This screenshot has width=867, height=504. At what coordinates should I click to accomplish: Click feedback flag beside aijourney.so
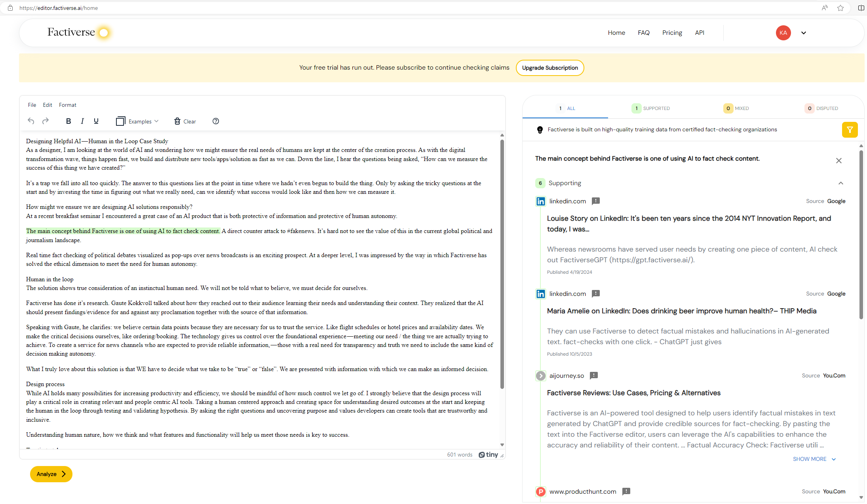tap(593, 375)
